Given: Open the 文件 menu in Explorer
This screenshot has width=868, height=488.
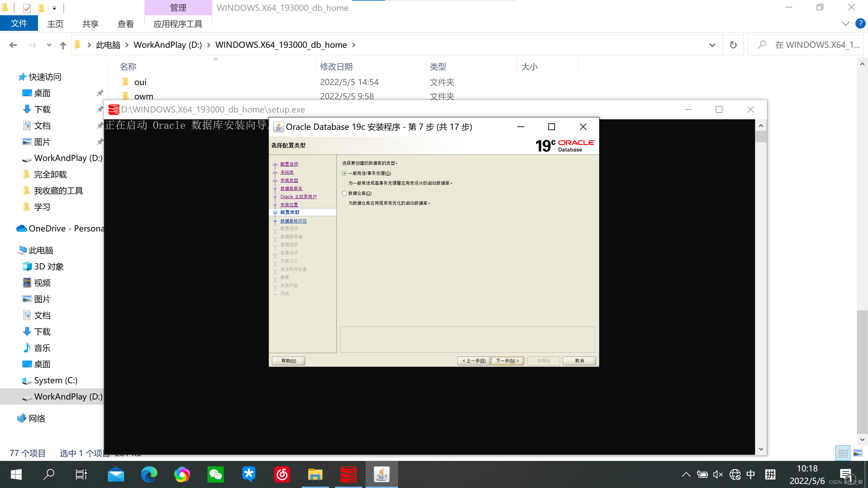Looking at the screenshot, I should pyautogui.click(x=19, y=24).
